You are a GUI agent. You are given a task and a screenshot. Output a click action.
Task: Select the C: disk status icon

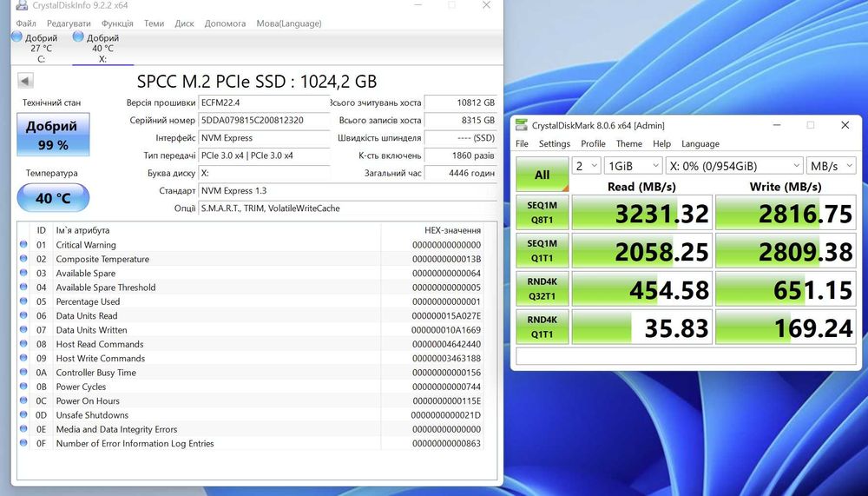[x=17, y=37]
